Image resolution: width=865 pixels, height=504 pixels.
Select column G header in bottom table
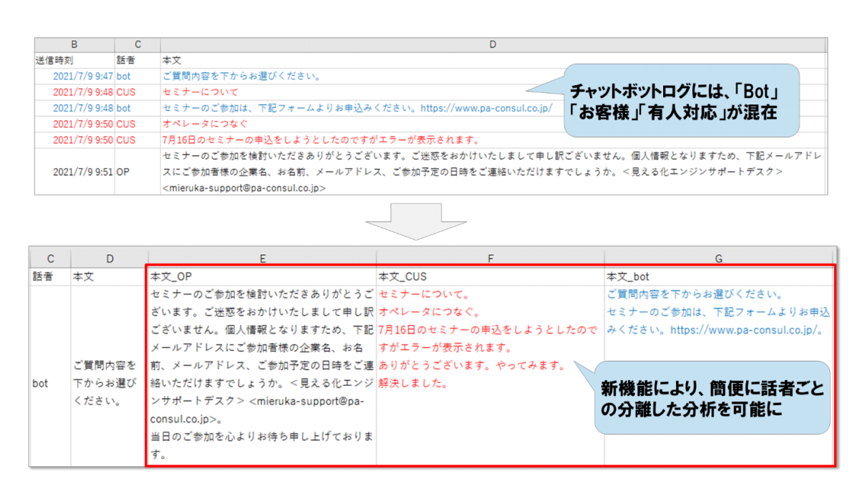coord(719,259)
